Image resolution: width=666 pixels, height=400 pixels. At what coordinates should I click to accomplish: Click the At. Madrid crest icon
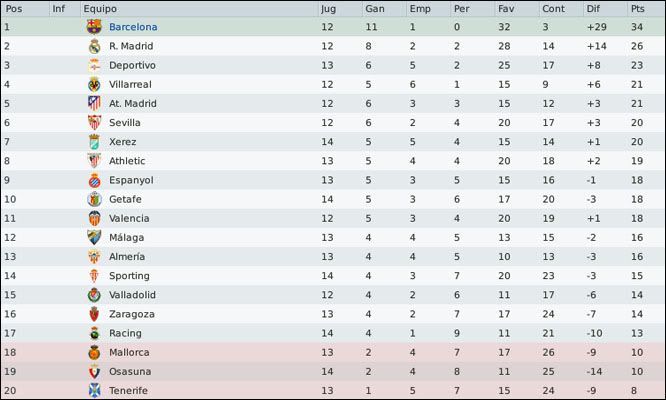pos(94,103)
